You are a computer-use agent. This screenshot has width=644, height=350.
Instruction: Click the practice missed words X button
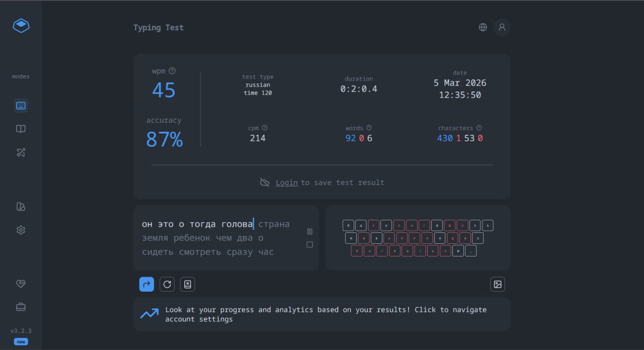point(187,284)
